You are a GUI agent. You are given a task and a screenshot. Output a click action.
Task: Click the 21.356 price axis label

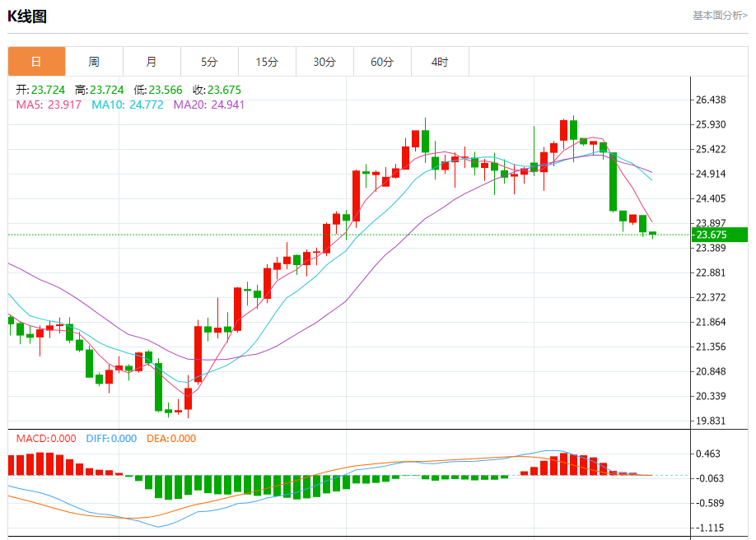(711, 347)
